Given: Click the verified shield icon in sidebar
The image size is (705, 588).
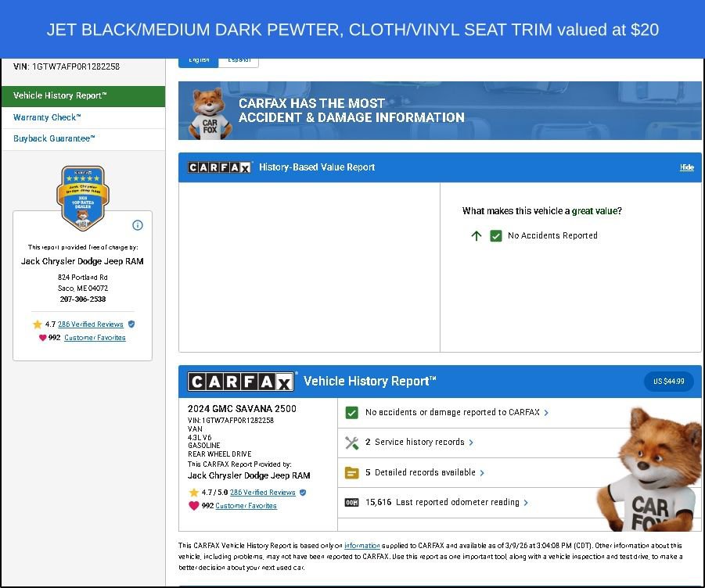Looking at the screenshot, I should [x=131, y=324].
